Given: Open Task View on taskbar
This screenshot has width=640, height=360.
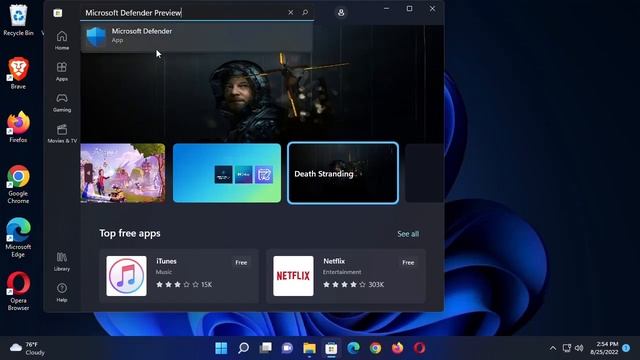Looking at the screenshot, I should tap(265, 348).
